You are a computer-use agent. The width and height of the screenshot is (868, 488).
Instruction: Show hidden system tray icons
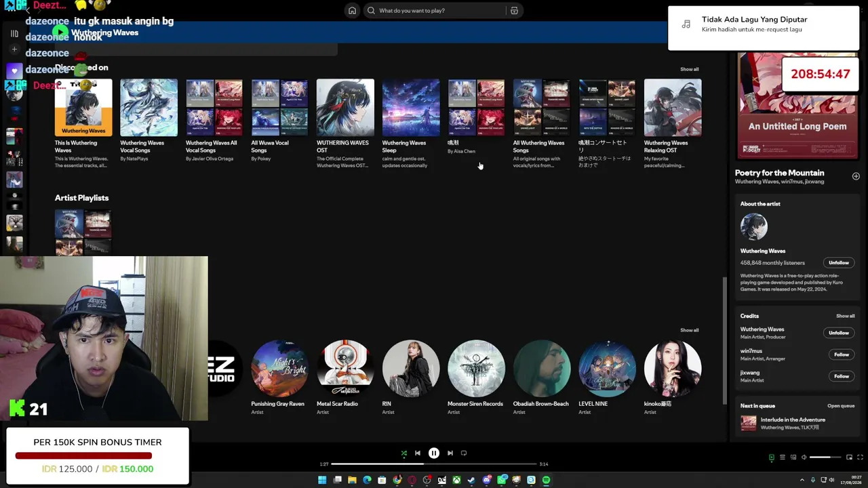coord(802,480)
